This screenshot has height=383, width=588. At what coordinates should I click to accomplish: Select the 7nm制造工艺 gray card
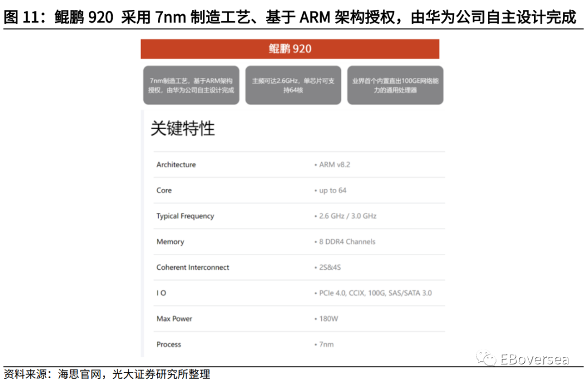coord(191,85)
